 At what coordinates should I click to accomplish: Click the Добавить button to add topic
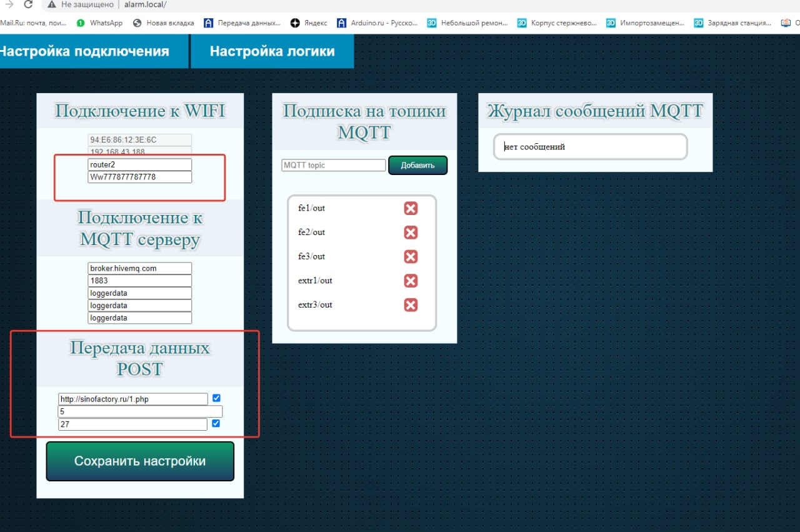[418, 165]
